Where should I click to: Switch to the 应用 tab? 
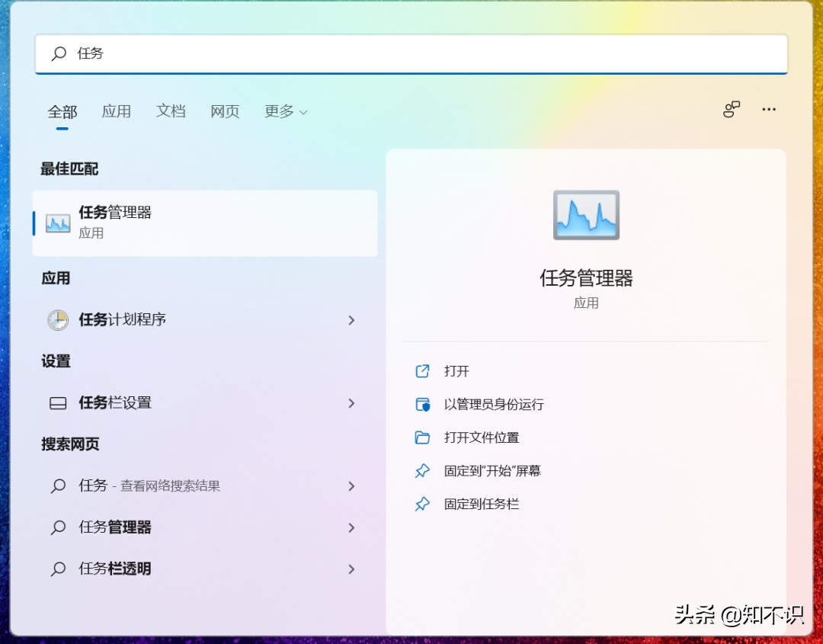[116, 111]
